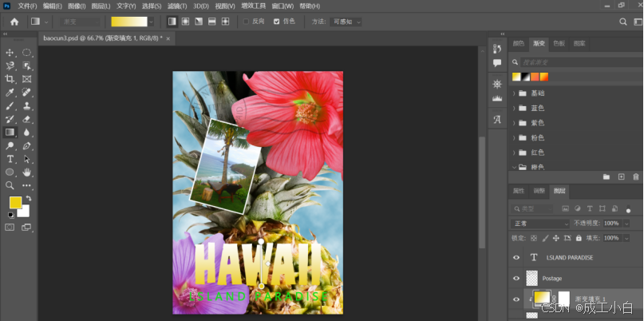
Task: Open the Edit Toolbar three-dots menu
Action: pos(26,185)
